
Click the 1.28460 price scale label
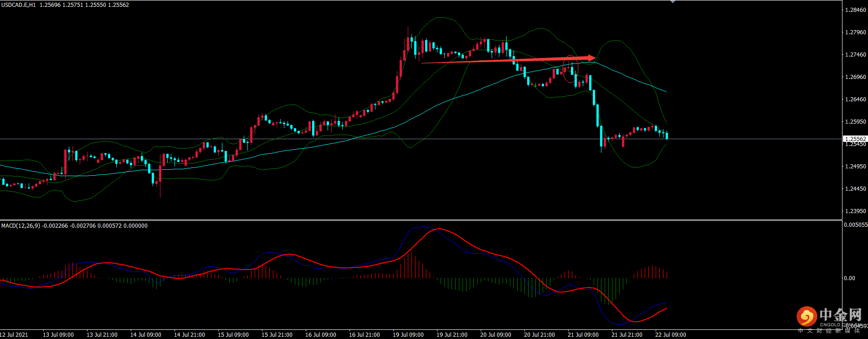855,10
